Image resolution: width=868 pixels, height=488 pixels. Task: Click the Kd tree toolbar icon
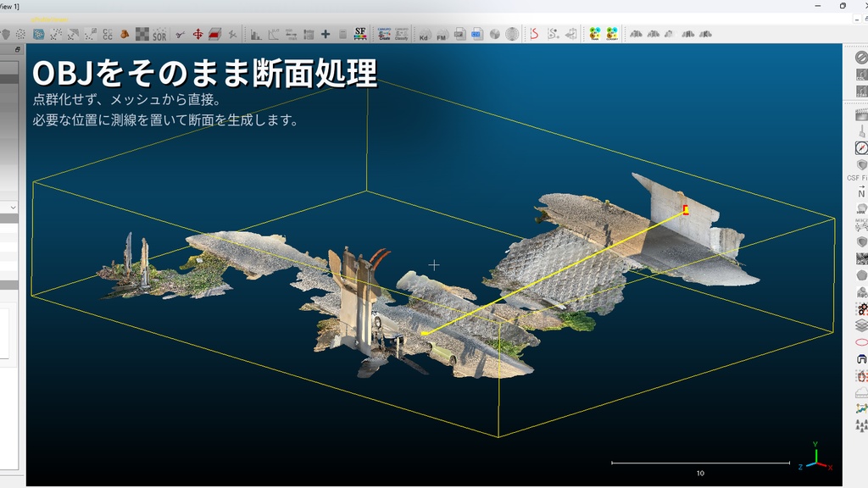pos(424,34)
